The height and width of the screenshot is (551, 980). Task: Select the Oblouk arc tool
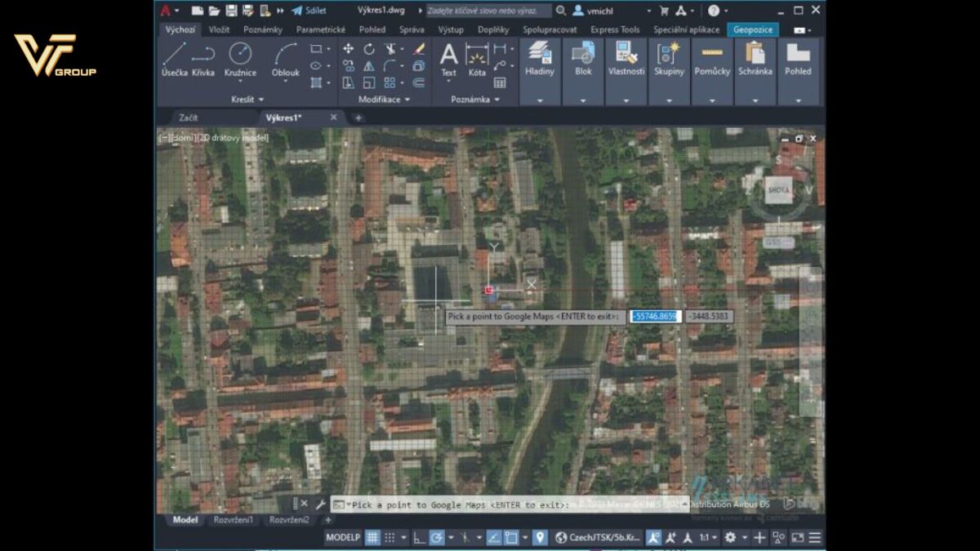click(285, 60)
